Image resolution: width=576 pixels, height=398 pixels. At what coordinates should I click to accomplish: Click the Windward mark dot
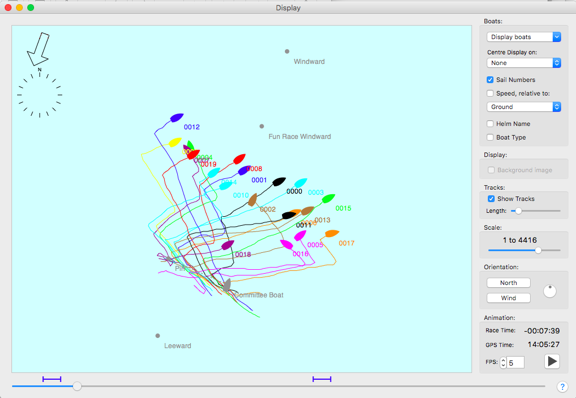(287, 51)
